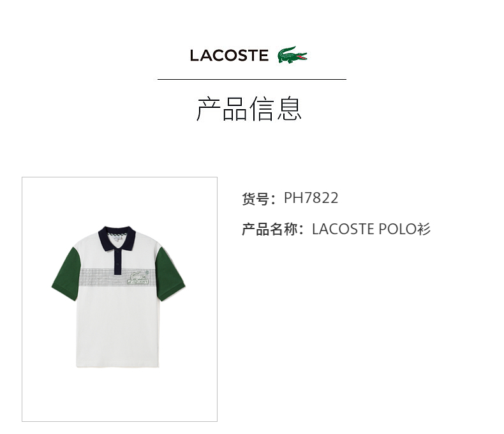Click the horizontal divider line under the logo

(251, 79)
